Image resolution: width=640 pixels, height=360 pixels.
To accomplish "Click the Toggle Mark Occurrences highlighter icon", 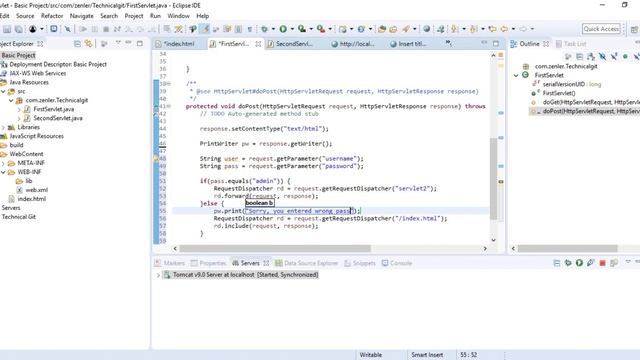I will tap(205, 29).
